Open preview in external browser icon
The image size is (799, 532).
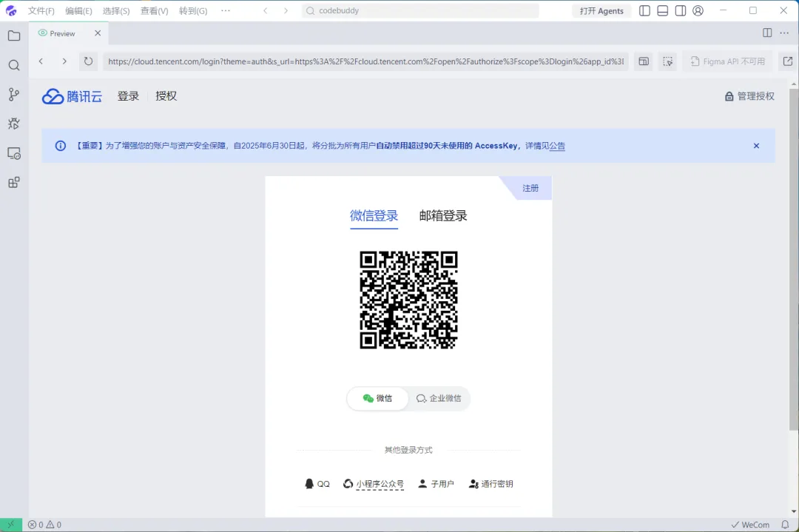pos(788,61)
